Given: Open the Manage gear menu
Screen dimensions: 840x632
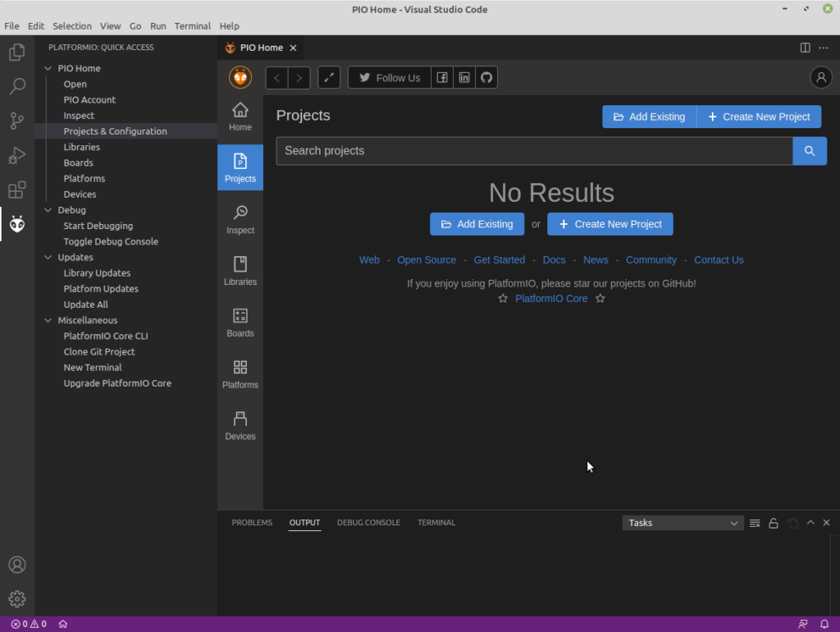Looking at the screenshot, I should (x=17, y=599).
